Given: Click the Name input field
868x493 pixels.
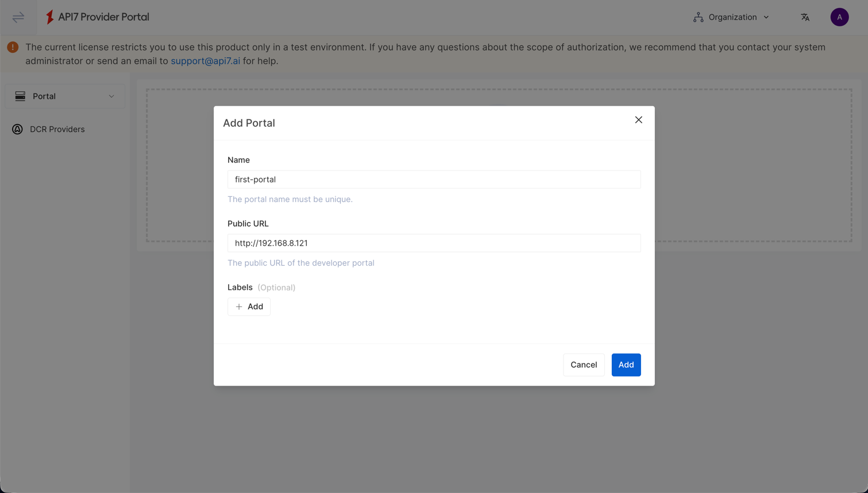Looking at the screenshot, I should point(434,180).
